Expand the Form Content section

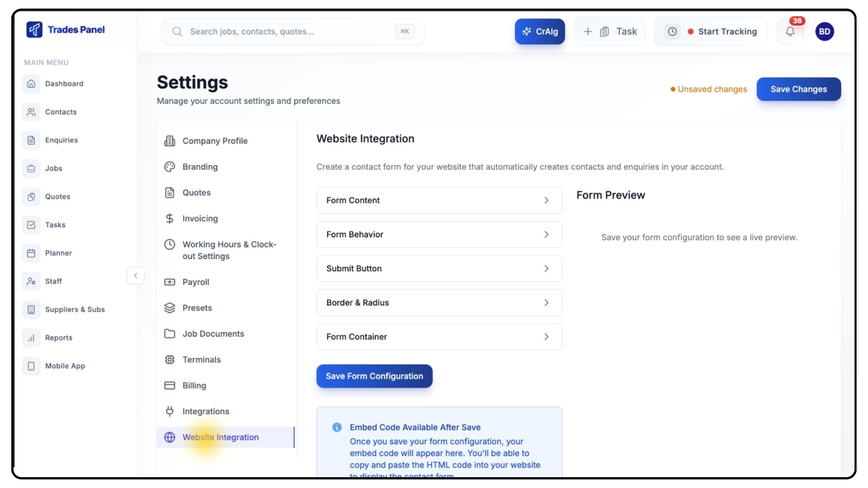click(x=439, y=200)
